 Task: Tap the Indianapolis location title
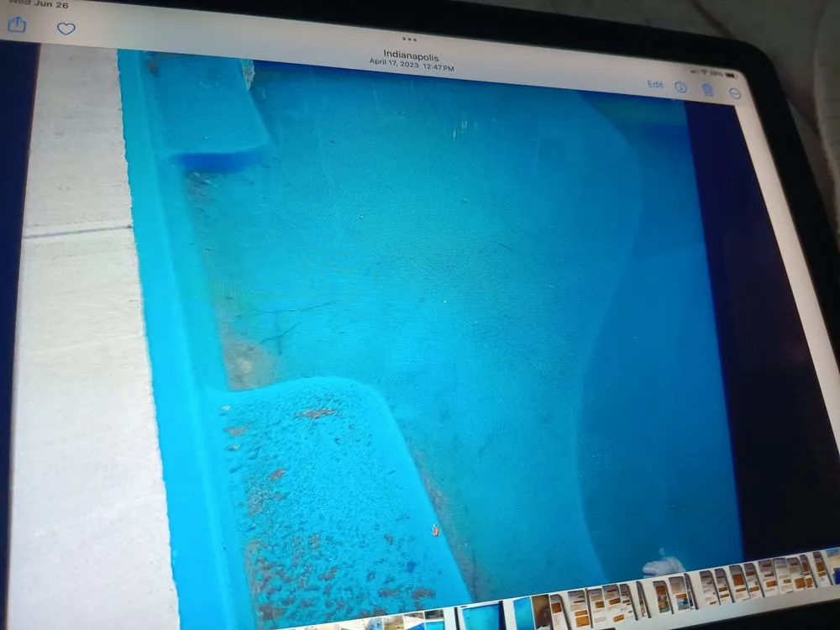[x=411, y=56]
